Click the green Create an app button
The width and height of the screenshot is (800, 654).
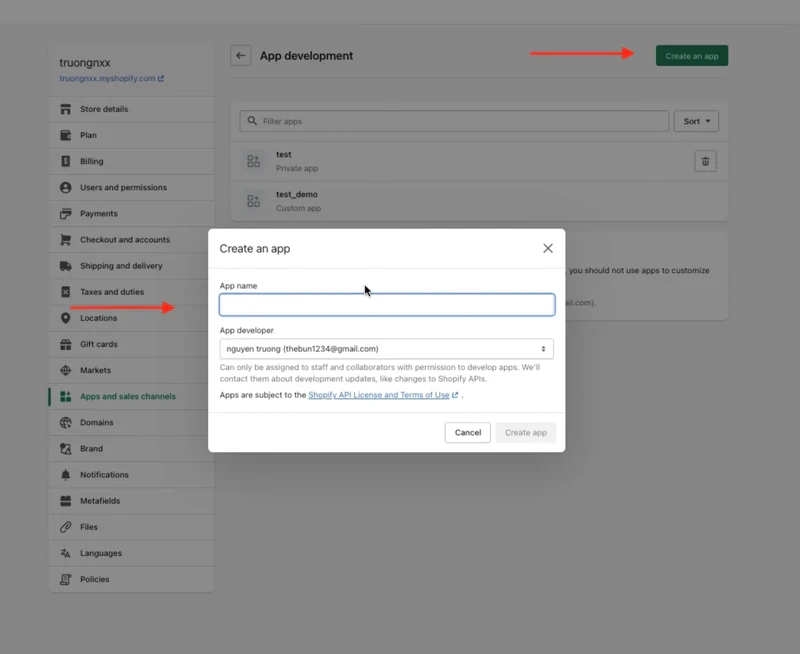click(692, 56)
